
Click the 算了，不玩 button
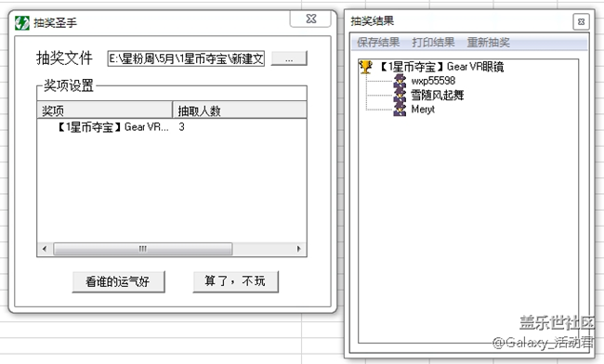tap(235, 281)
